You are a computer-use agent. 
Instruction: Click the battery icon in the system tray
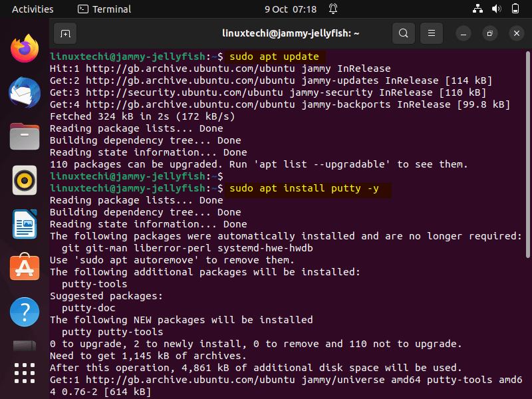pyautogui.click(x=515, y=9)
